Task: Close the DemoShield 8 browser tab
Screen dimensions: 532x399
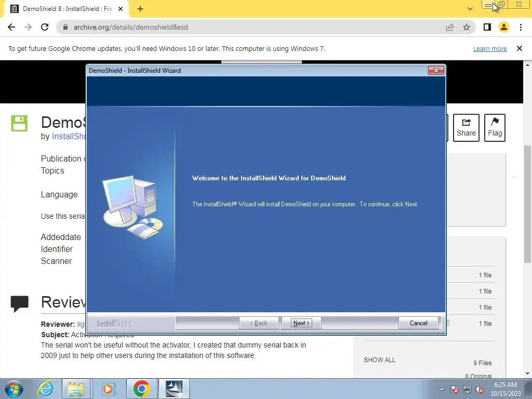Action: point(121,9)
